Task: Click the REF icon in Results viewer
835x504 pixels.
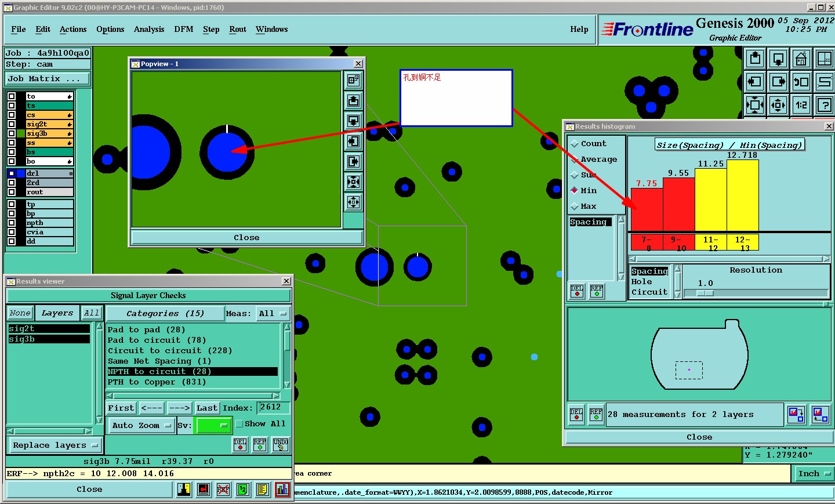Action: tap(260, 445)
